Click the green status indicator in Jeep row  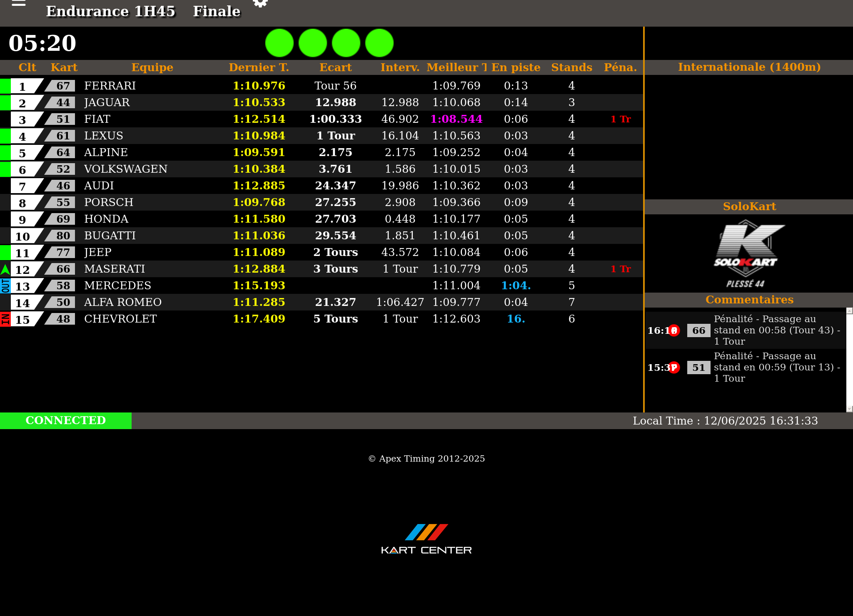[5, 252]
